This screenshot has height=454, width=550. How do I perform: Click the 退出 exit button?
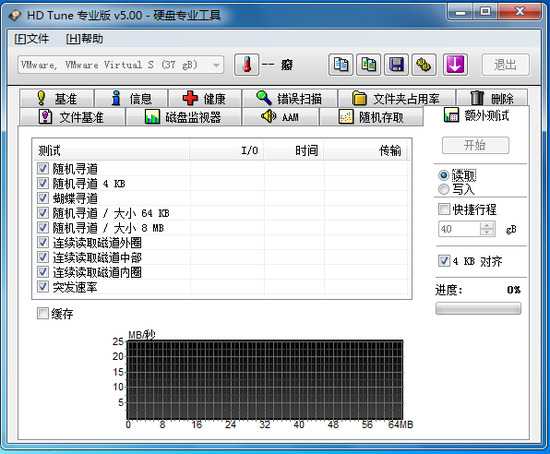tap(505, 65)
